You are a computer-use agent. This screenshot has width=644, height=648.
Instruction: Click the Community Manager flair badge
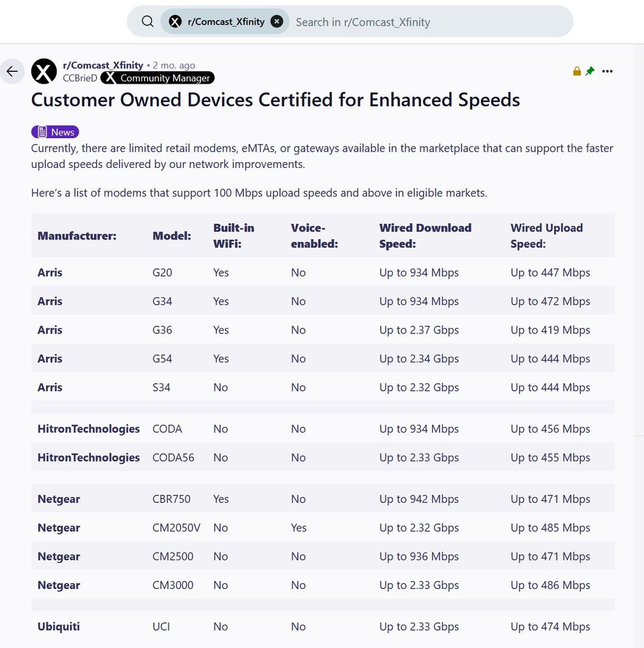tap(158, 78)
